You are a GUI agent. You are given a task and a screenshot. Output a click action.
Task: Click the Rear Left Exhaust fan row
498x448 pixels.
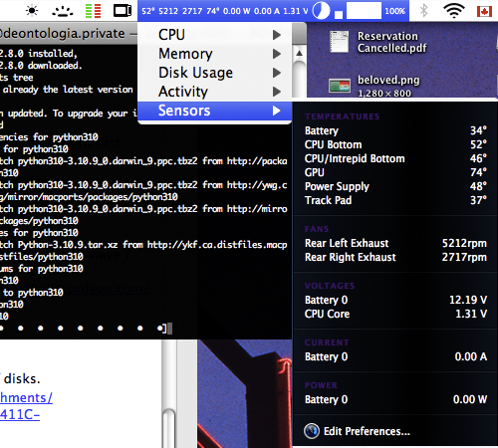395,243
